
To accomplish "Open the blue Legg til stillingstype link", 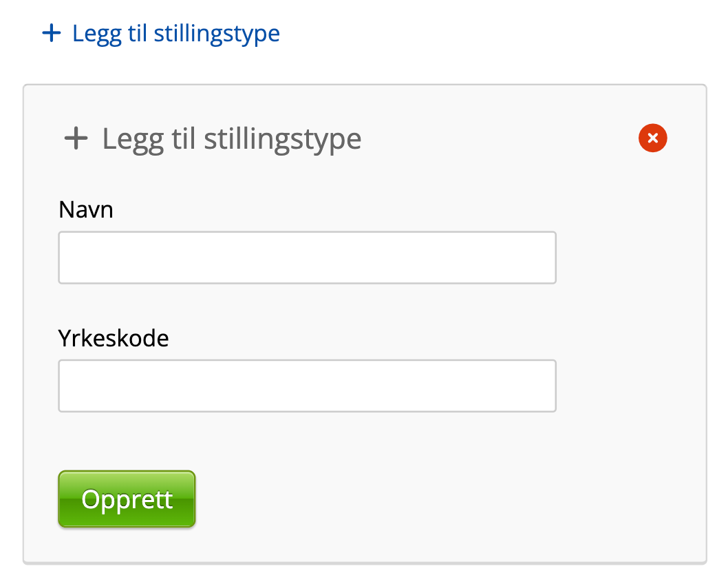I will click(175, 33).
